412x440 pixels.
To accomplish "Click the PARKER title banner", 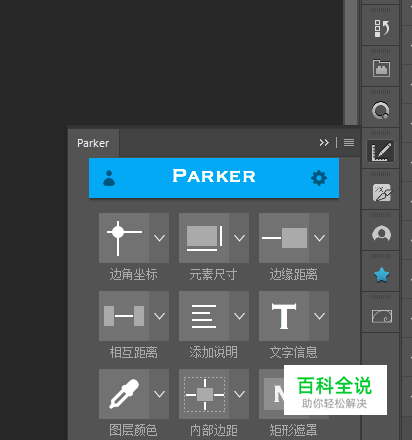I will pyautogui.click(x=214, y=178).
